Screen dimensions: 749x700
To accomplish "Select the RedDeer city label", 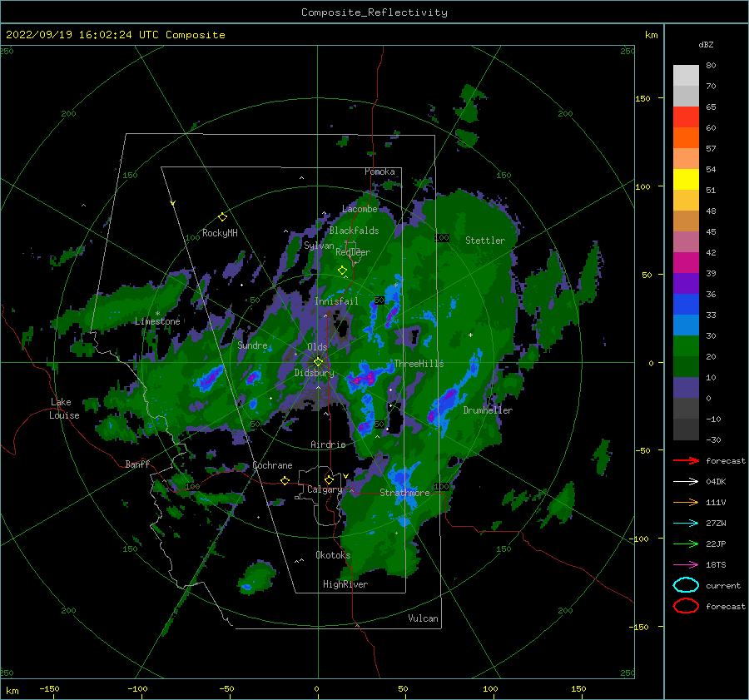I will click(x=353, y=252).
